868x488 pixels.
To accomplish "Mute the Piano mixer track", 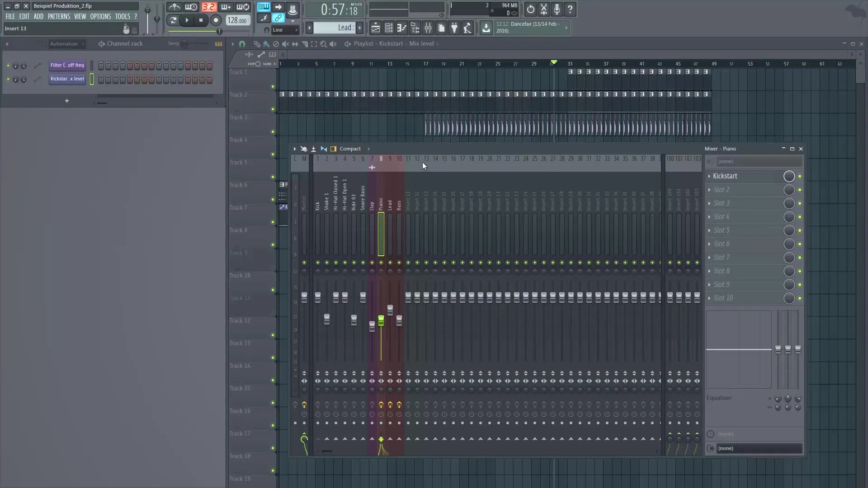I will coord(381,263).
